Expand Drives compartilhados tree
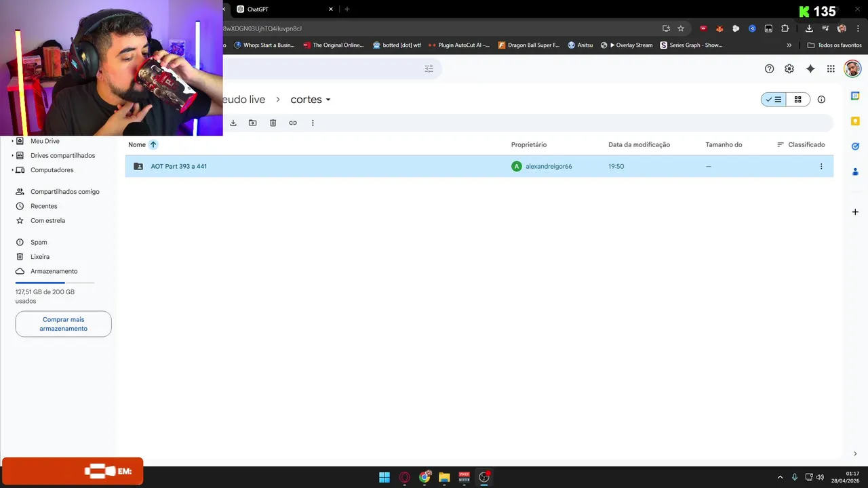Viewport: 868px width, 488px height. (12, 155)
